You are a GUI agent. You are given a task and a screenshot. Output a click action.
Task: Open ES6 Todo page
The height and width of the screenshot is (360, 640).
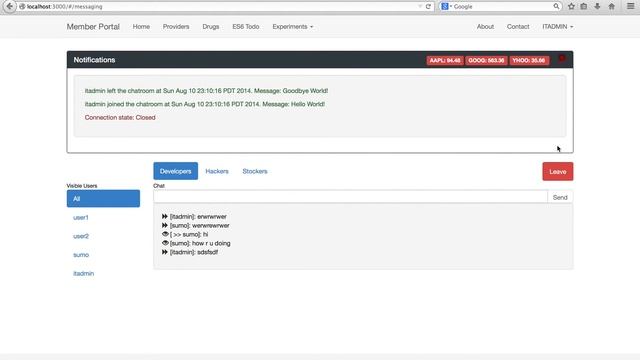point(246,27)
